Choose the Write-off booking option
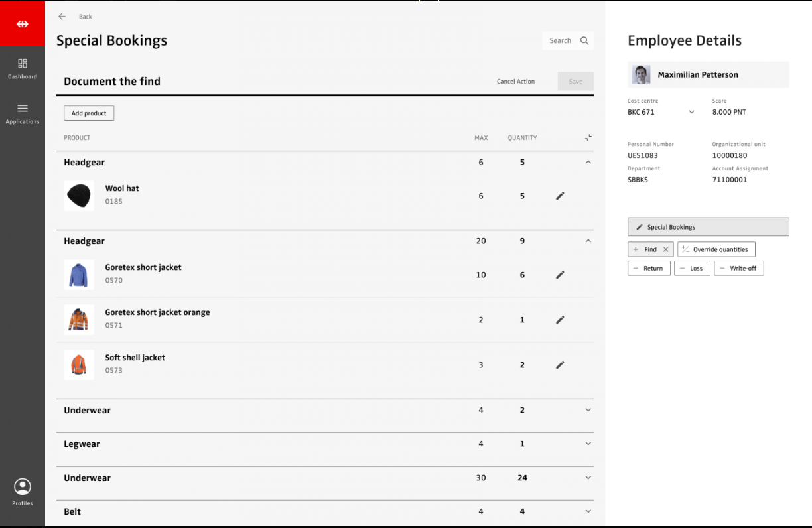 [738, 268]
